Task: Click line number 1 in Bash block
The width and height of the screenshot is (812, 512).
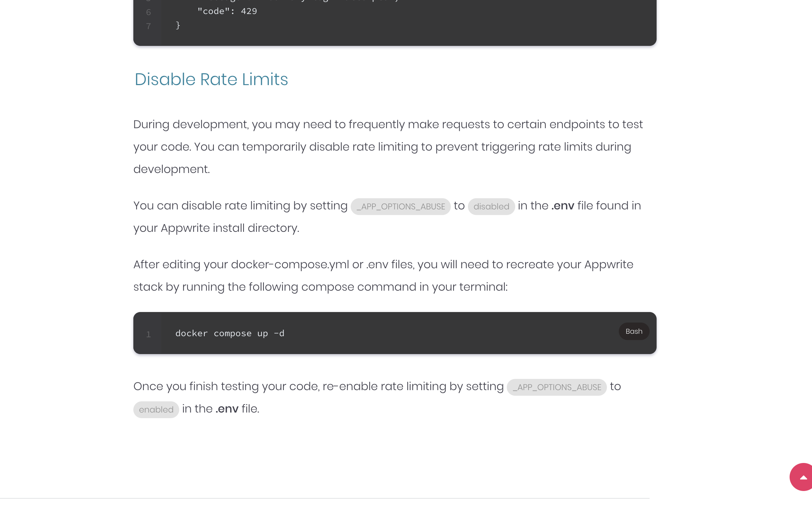Action: click(x=148, y=334)
